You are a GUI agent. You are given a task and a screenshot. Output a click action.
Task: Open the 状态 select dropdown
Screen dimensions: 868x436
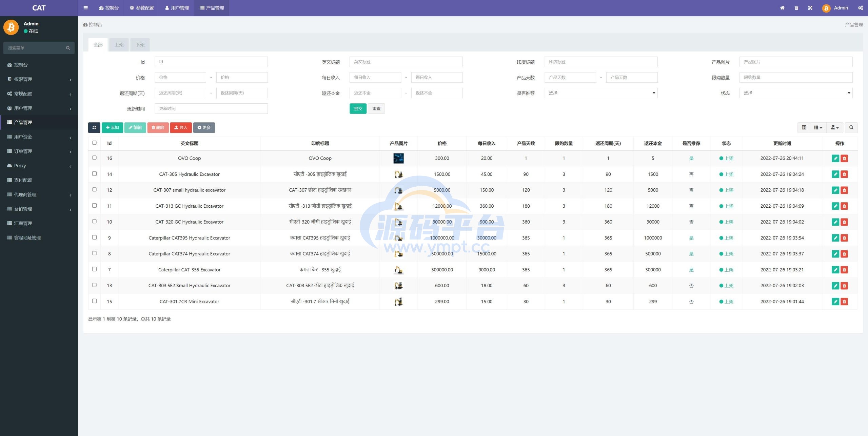click(796, 93)
